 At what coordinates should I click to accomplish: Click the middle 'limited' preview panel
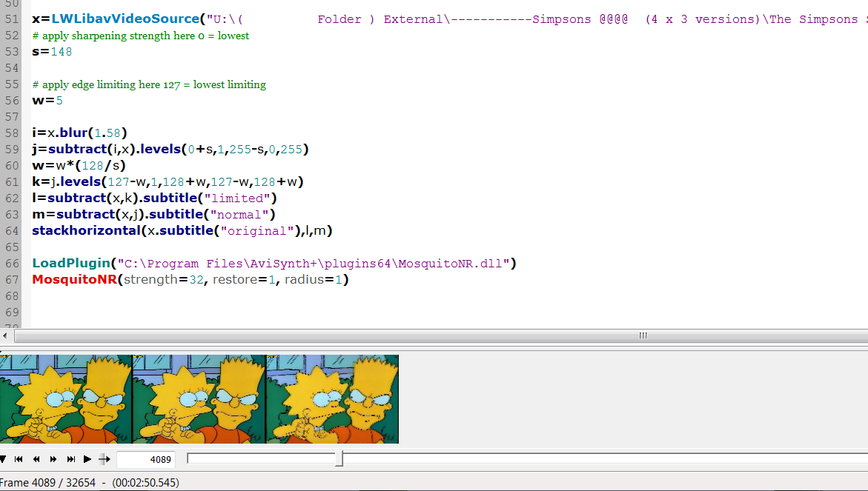tap(199, 399)
